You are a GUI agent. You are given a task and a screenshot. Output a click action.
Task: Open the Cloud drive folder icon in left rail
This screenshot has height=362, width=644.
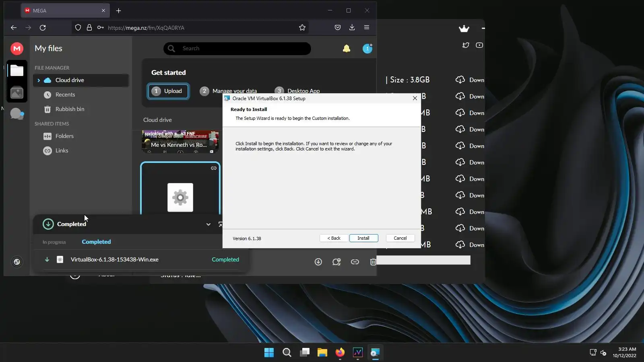[x=17, y=71]
